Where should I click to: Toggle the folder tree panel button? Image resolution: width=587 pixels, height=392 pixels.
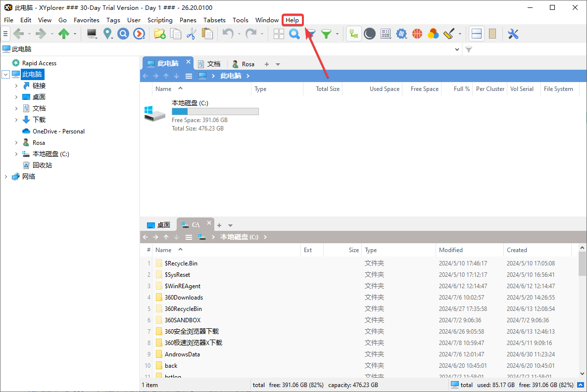pos(353,34)
